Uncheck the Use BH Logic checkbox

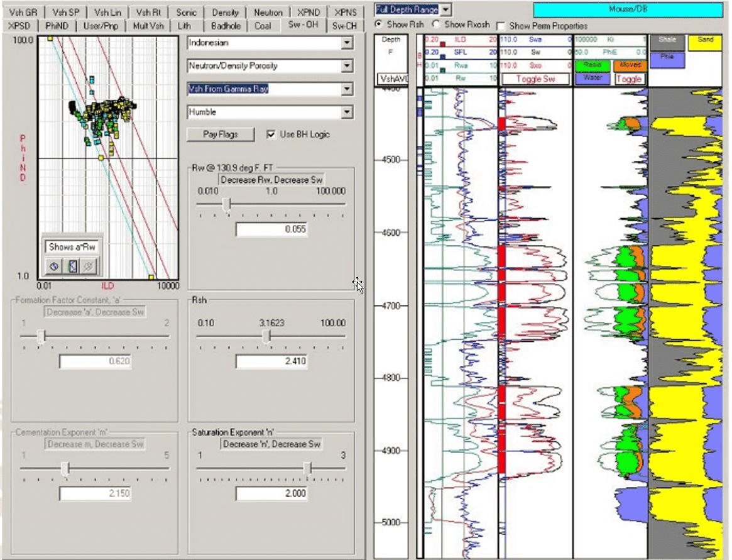[271, 134]
